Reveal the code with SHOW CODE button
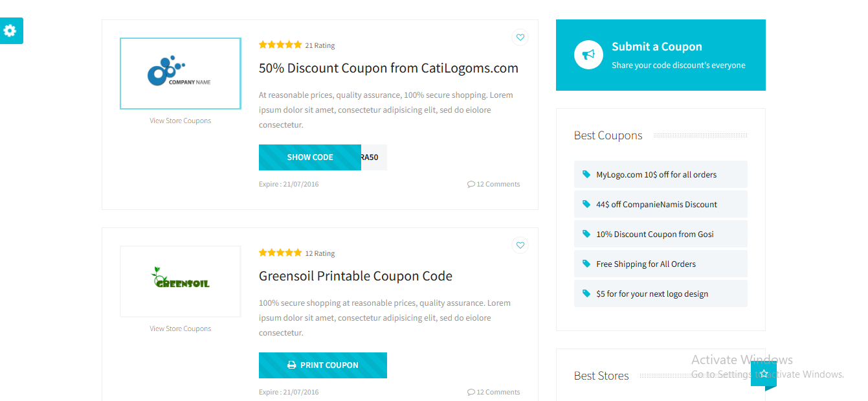 tap(310, 157)
